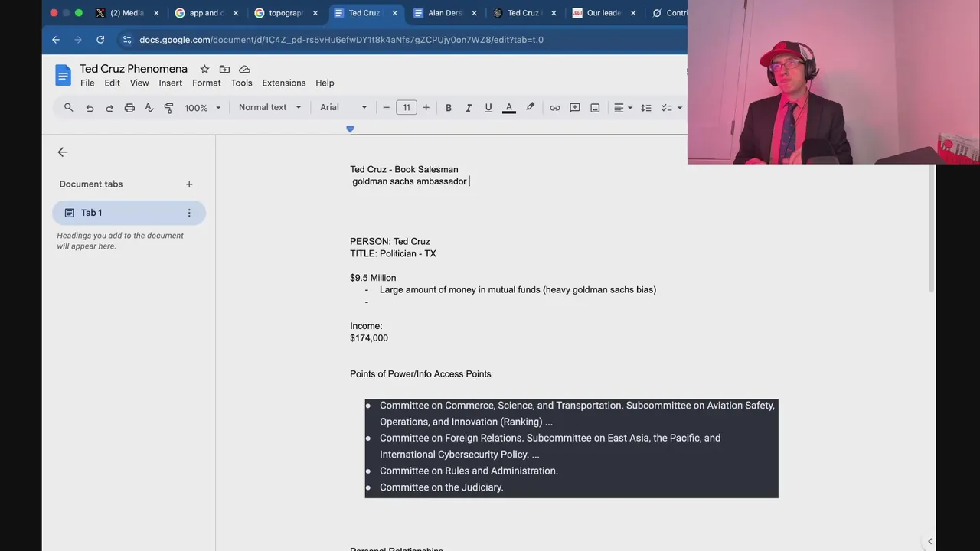Open the text alignment dropdown
Screen dimensions: 980x551
(623, 108)
